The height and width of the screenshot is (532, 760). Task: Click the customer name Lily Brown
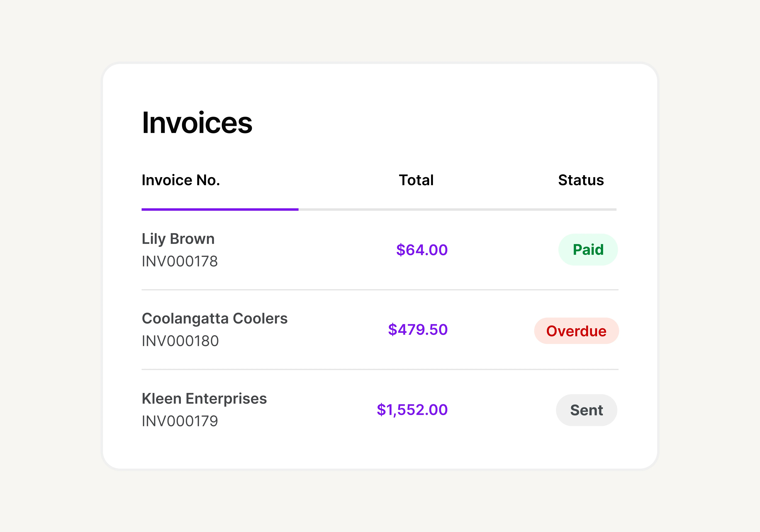tap(178, 239)
